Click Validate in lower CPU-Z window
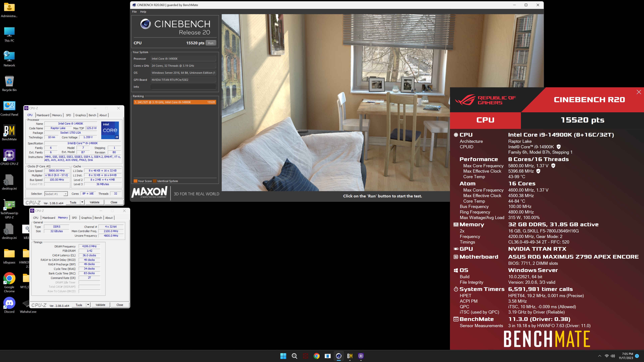Screen dimensions: 644x362 [100, 305]
